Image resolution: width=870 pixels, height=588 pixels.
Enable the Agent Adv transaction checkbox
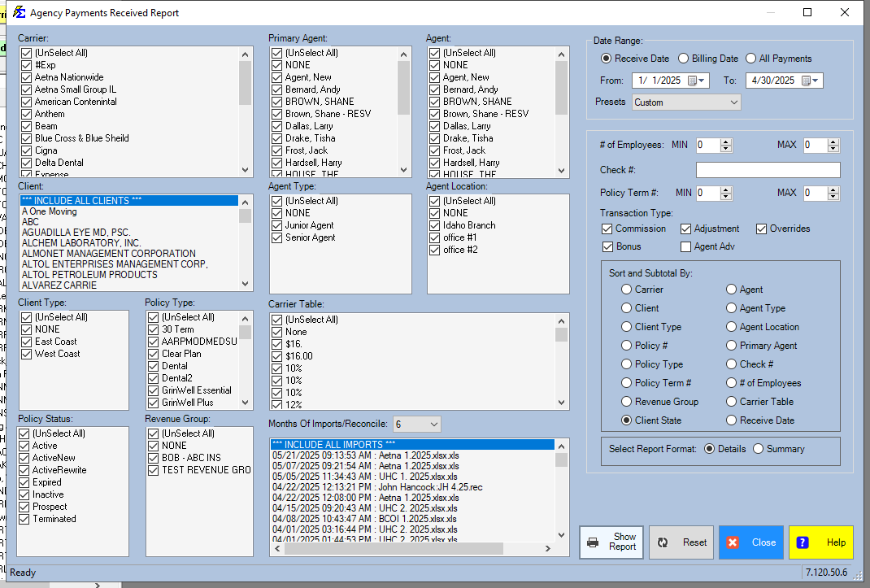pyautogui.click(x=686, y=246)
